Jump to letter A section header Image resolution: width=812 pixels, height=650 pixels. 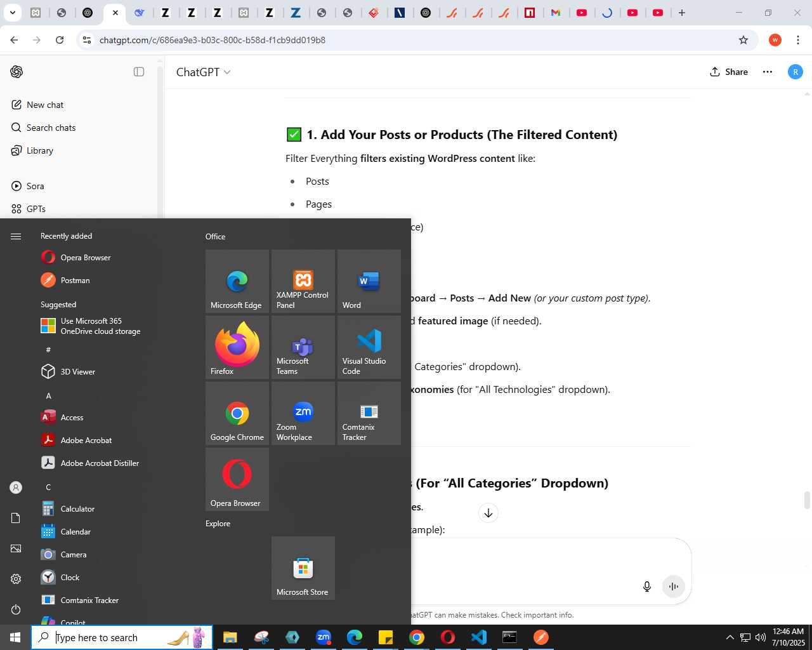[x=48, y=395]
